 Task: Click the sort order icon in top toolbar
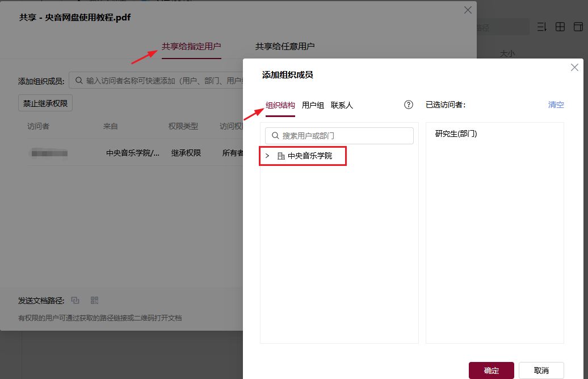pos(541,27)
